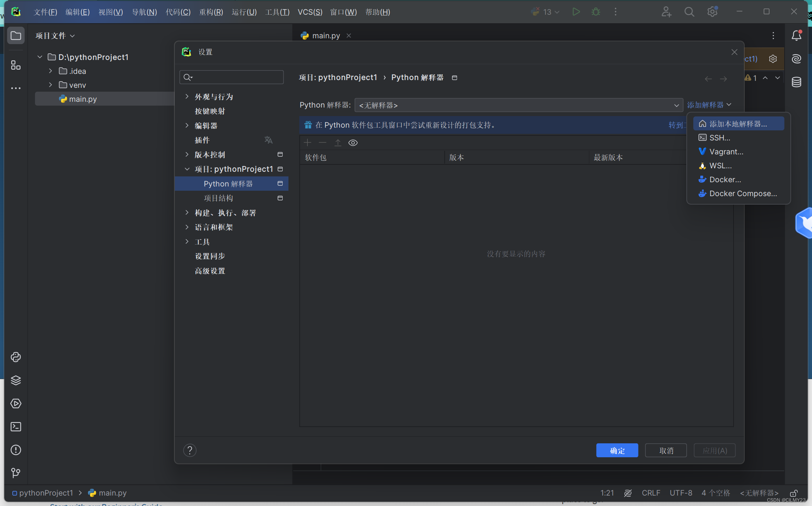Expand 外观与行为 settings category
Image resolution: width=812 pixels, height=506 pixels.
pos(187,96)
